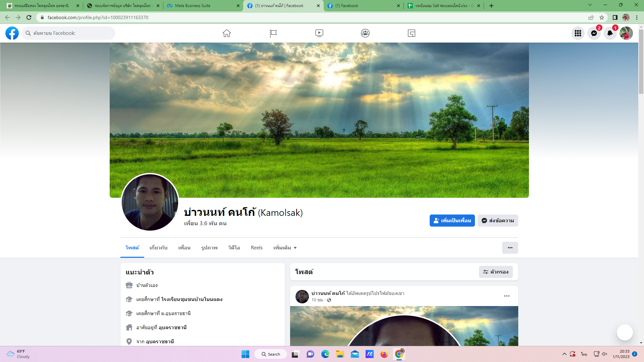Click the เพิ่มเป็นเพื่อน add friend button

452,221
